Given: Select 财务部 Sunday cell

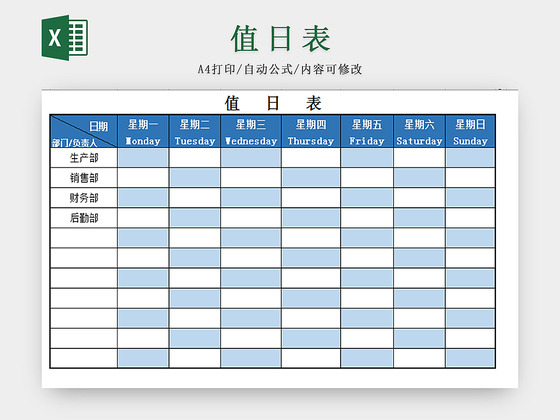Looking at the screenshot, I should pos(470,198).
